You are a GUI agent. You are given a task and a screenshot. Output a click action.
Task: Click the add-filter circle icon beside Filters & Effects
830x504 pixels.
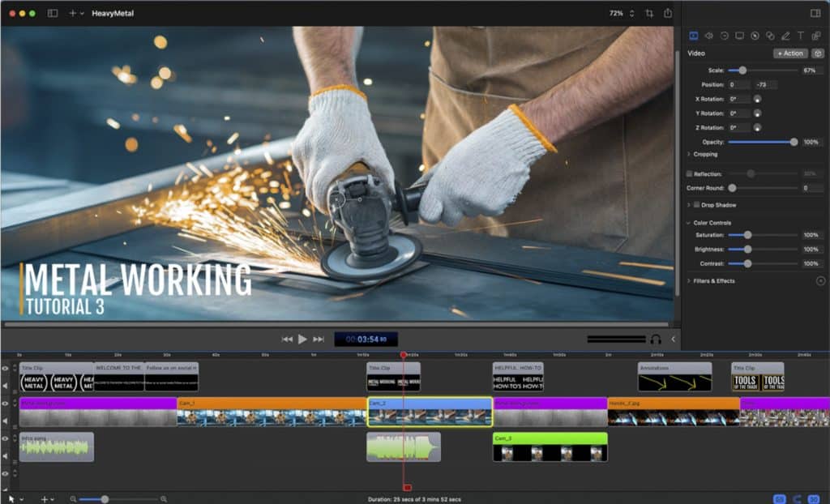point(820,281)
